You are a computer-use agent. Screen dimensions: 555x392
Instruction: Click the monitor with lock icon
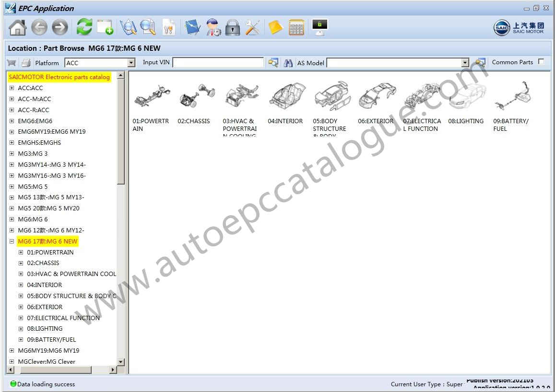[x=319, y=27]
